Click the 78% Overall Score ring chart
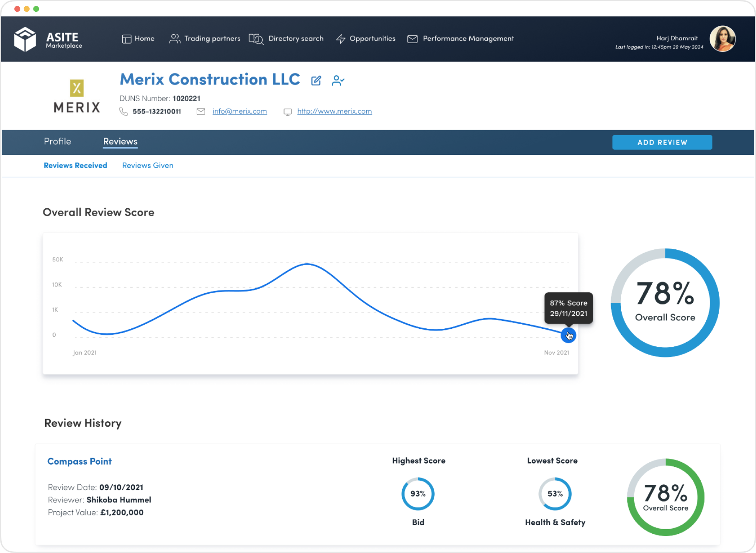This screenshot has width=756, height=553. [665, 303]
